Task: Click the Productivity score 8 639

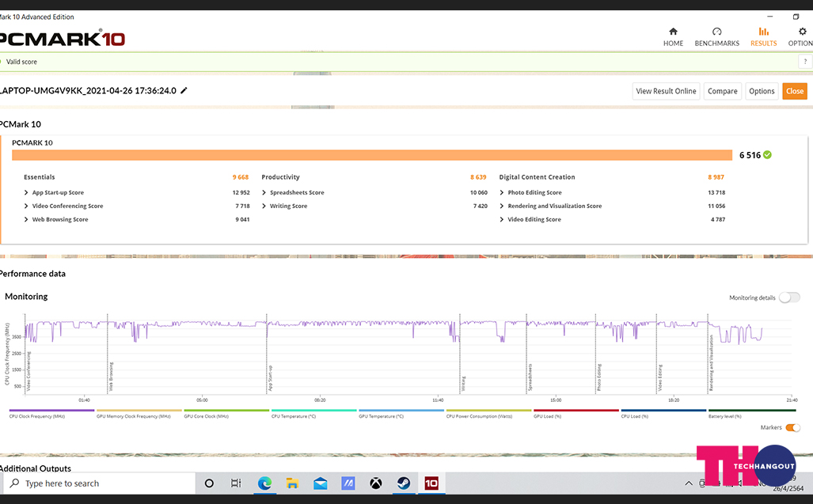Action: [478, 177]
